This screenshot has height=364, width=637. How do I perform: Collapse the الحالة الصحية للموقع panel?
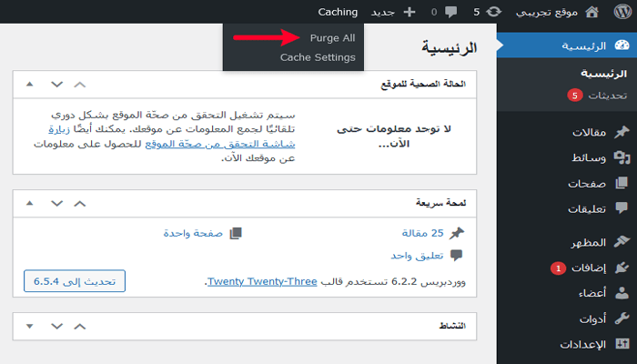(x=30, y=84)
